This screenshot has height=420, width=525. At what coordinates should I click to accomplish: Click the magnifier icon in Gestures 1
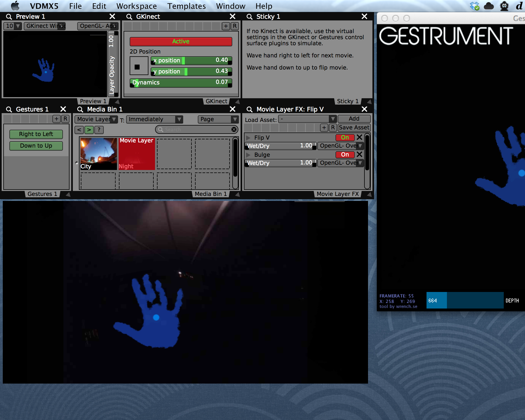9,109
